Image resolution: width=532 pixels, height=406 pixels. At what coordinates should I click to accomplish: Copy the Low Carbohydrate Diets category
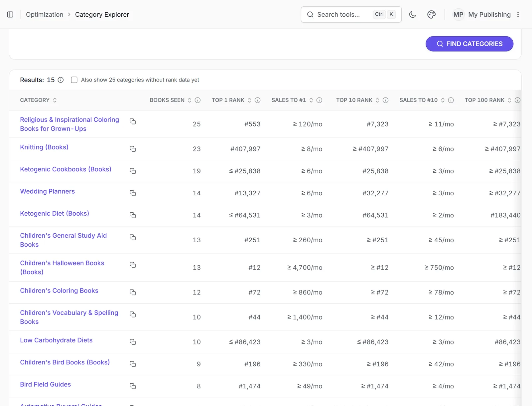[133, 342]
